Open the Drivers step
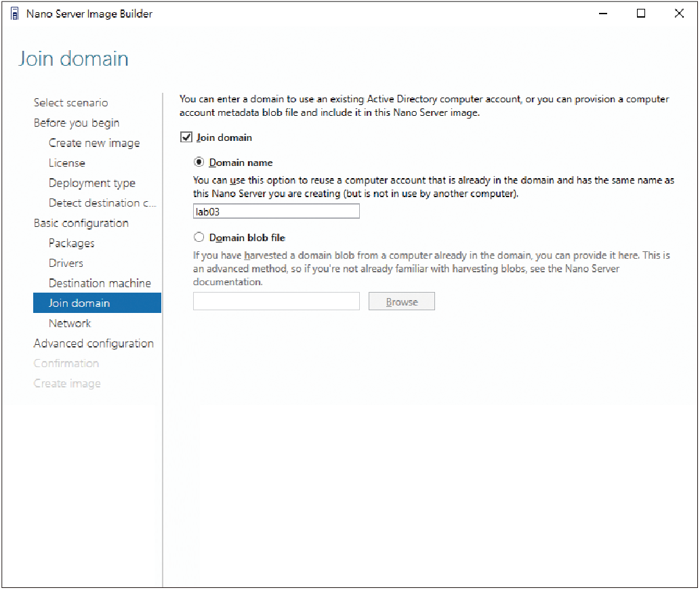700x590 pixels. 66,264
